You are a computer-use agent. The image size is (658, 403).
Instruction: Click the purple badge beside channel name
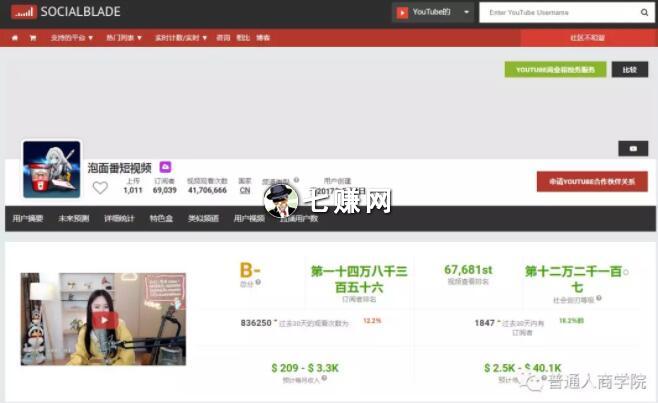165,167
